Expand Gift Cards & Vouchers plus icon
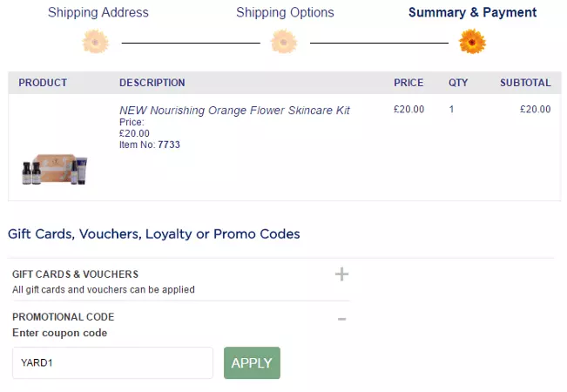This screenshot has width=567, height=392. (341, 274)
